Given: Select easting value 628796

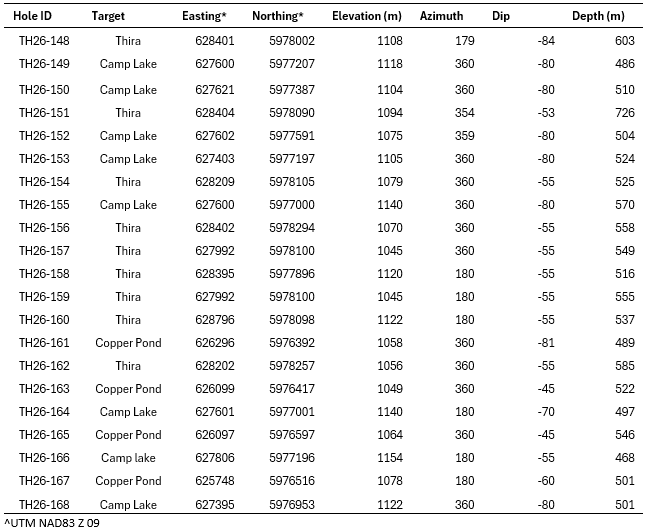Looking at the screenshot, I should click(x=215, y=320).
